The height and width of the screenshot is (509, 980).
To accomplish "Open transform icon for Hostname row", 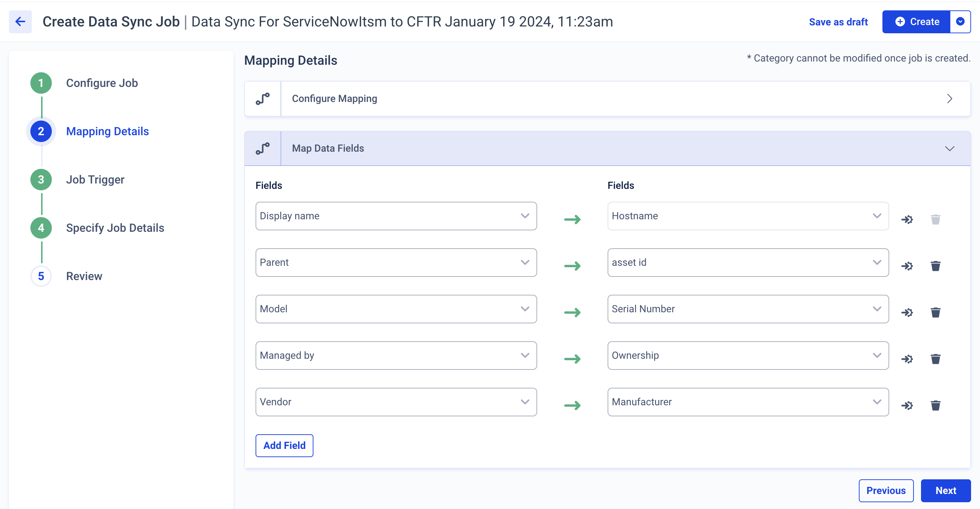I will point(907,219).
